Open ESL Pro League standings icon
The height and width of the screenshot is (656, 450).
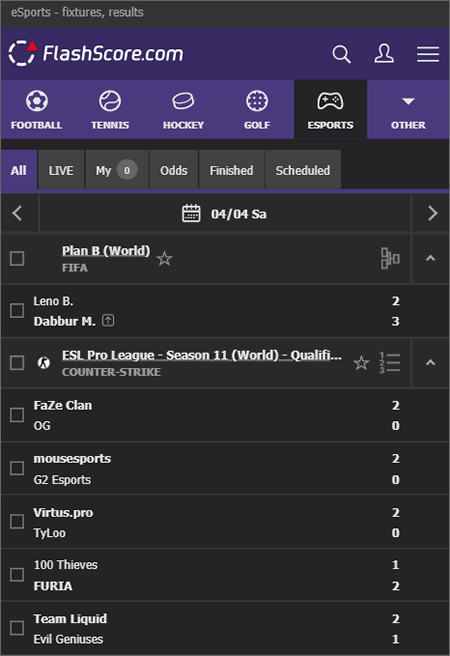click(x=390, y=362)
